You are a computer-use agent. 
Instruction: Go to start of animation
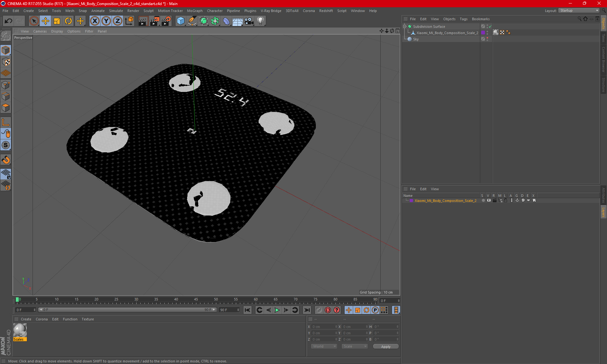pos(248,310)
